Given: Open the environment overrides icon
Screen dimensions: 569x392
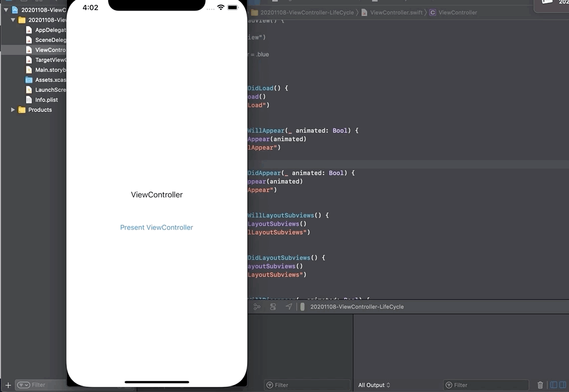Looking at the screenshot, I should tap(273, 307).
